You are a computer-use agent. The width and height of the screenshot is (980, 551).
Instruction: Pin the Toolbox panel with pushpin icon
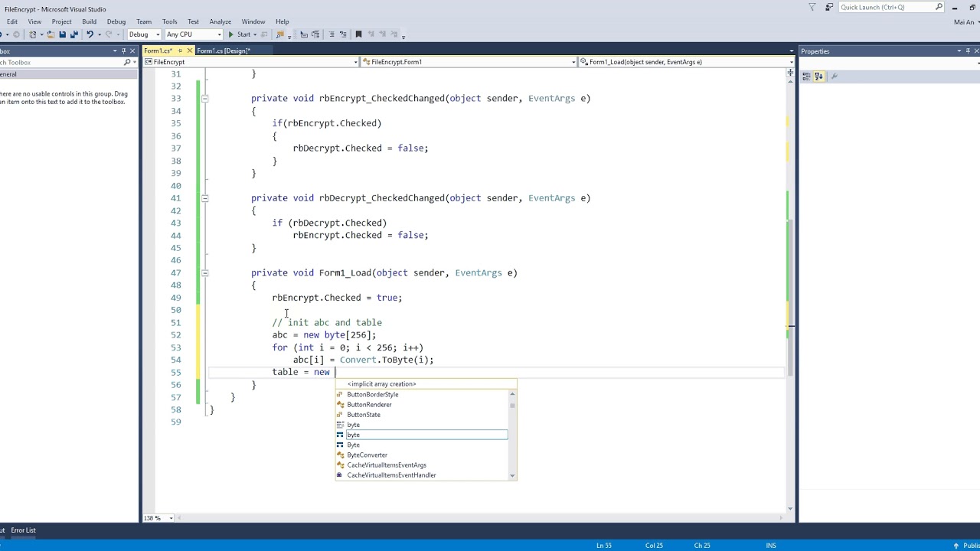pyautogui.click(x=123, y=51)
